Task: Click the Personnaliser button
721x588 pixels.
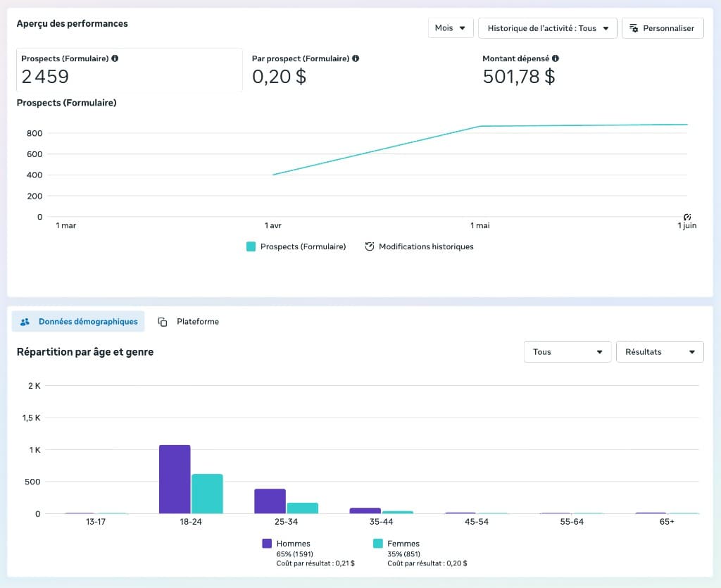Action: coord(662,28)
